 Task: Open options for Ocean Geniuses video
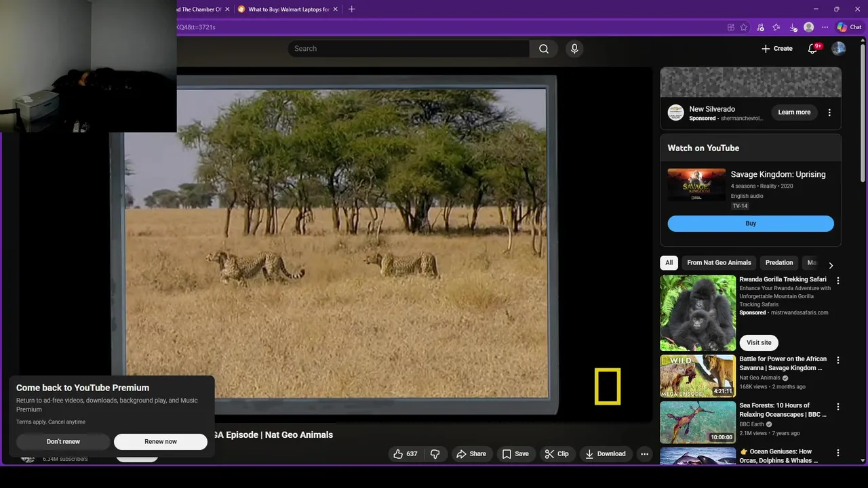838,453
